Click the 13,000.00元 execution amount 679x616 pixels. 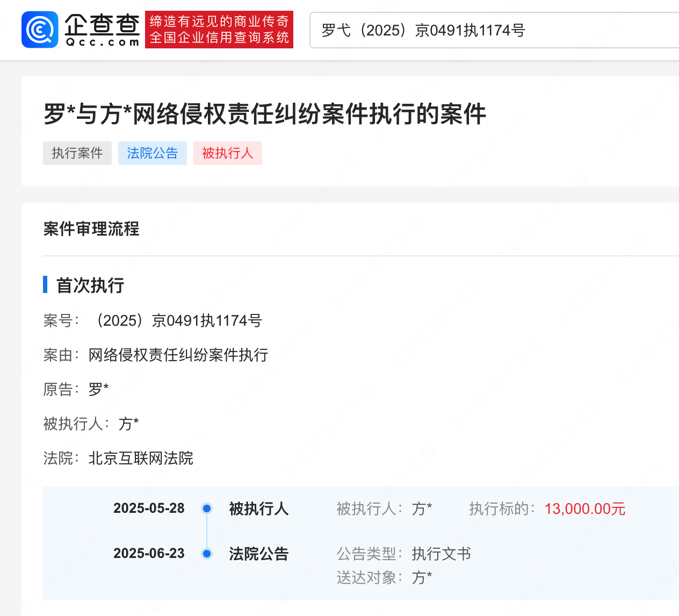pos(585,508)
